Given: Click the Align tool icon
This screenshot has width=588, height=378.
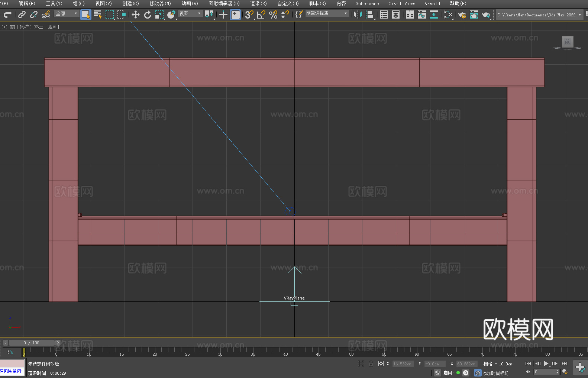Looking at the screenshot, I should tap(370, 14).
